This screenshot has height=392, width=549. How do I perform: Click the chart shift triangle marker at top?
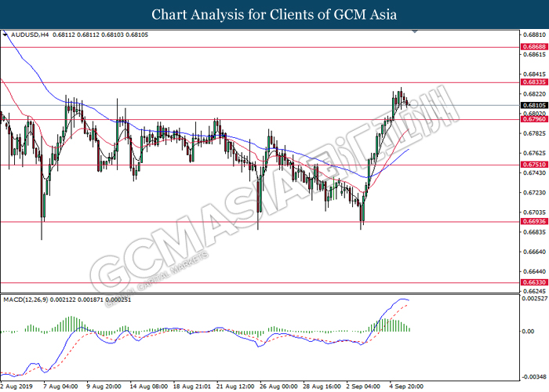point(415,31)
